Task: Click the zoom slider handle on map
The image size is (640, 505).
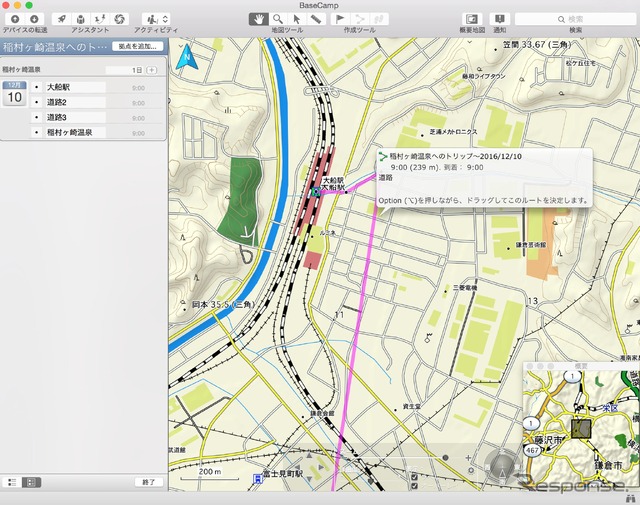Action: coord(445,458)
